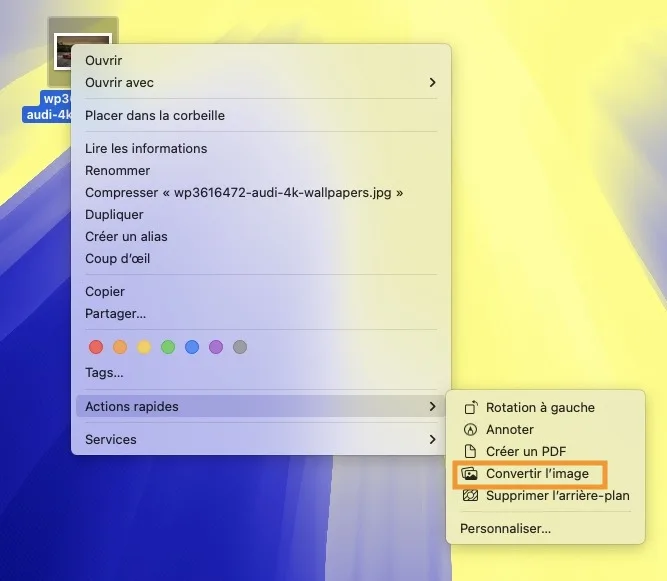Choose Partager… from the menu

click(x=261, y=313)
